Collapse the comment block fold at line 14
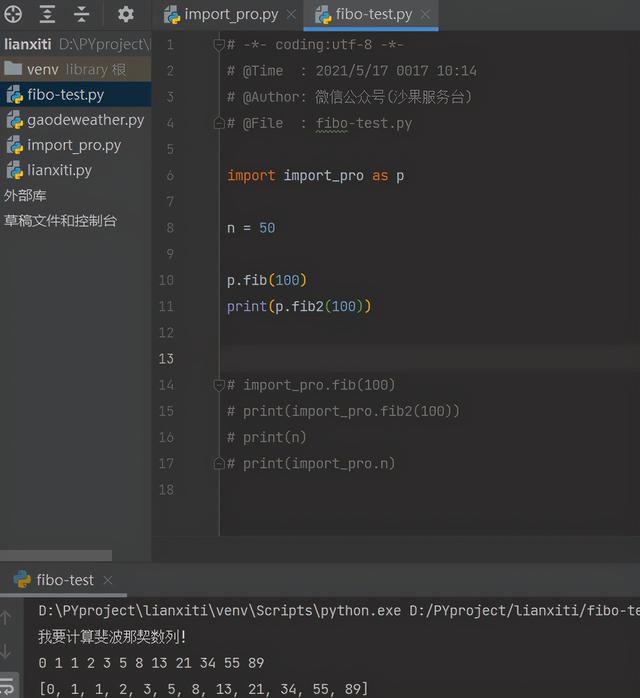Image resolution: width=640 pixels, height=698 pixels. [x=219, y=385]
